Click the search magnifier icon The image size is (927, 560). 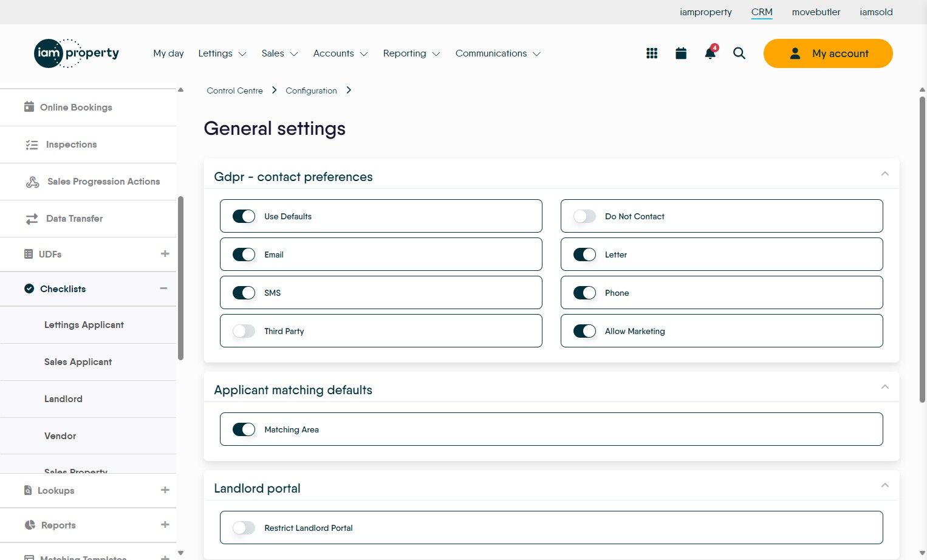tap(739, 53)
